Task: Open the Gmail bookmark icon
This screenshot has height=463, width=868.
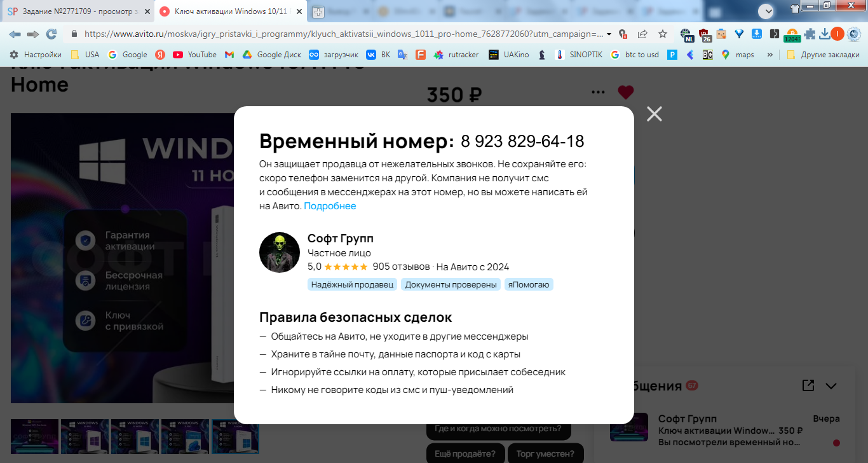Action: [229, 55]
